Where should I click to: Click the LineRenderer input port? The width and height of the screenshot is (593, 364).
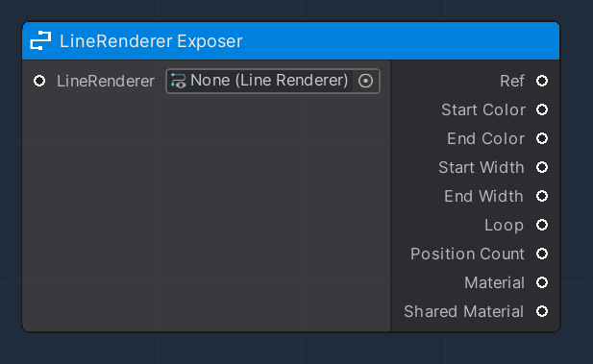tap(39, 81)
